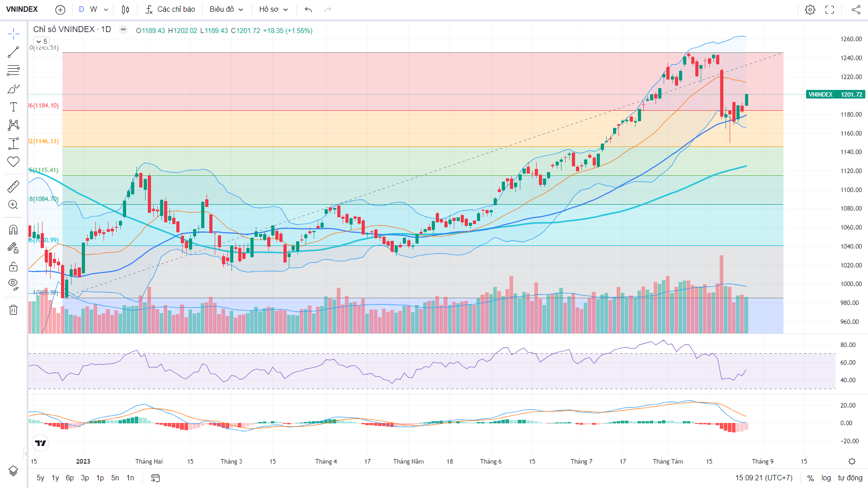Select the 5y date range
The height and width of the screenshot is (488, 868).
(40, 478)
